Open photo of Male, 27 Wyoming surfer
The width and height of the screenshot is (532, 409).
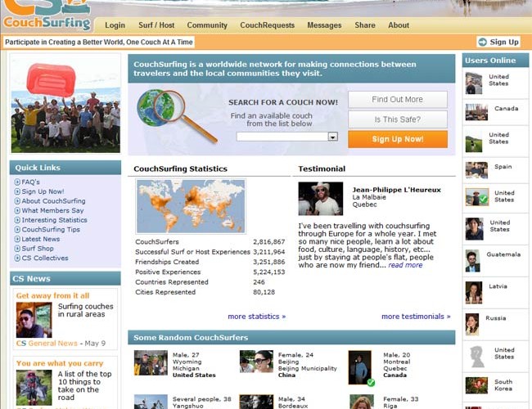click(x=151, y=363)
